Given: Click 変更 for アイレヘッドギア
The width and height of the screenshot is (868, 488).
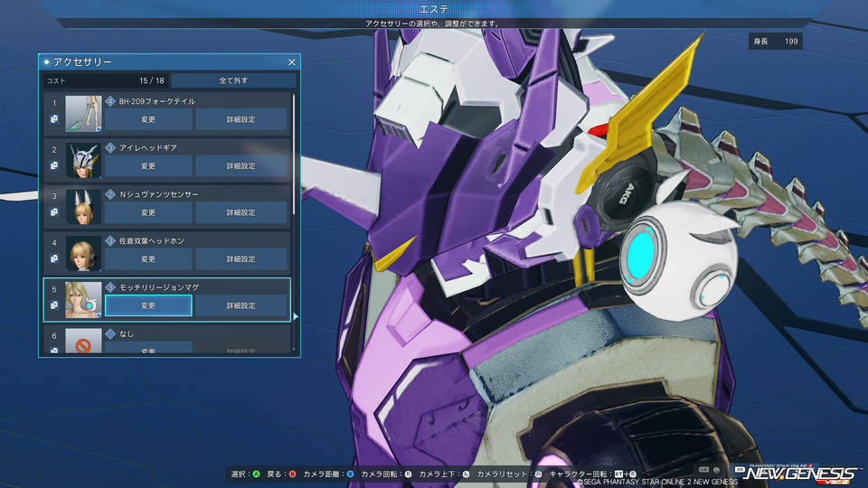Looking at the screenshot, I should pyautogui.click(x=148, y=166).
